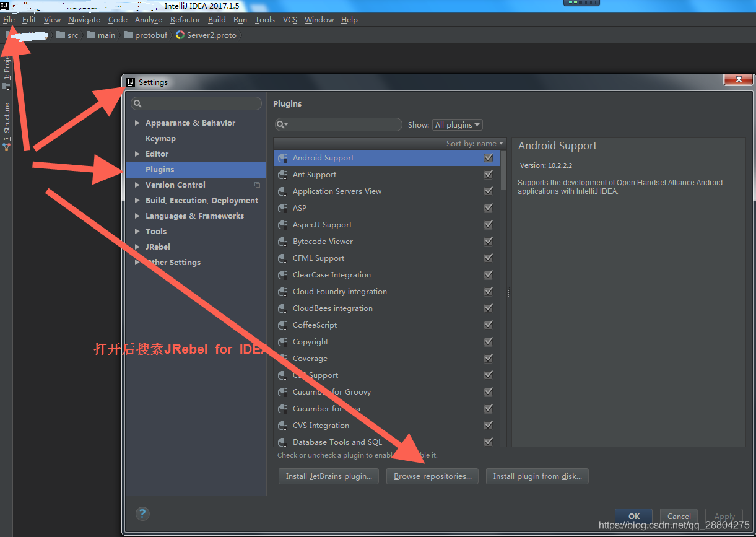Expand the Appearance & Behavior settings node
The image size is (756, 537).
click(x=137, y=123)
